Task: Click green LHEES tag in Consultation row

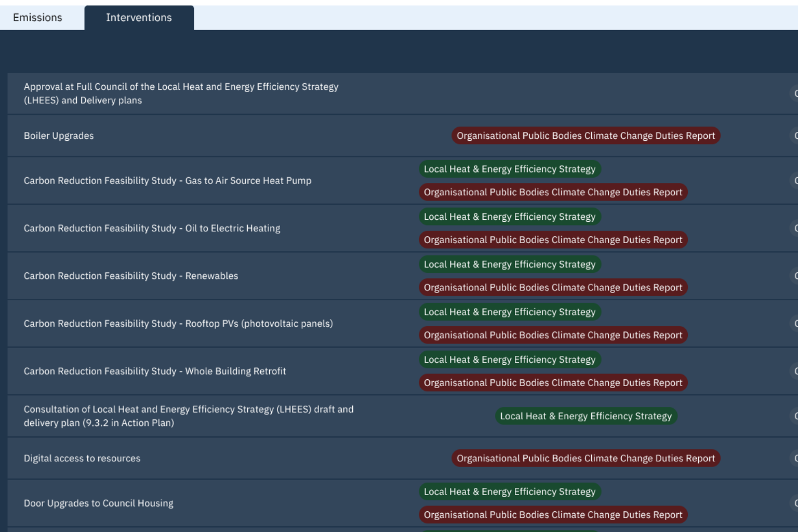Action: 586,416
